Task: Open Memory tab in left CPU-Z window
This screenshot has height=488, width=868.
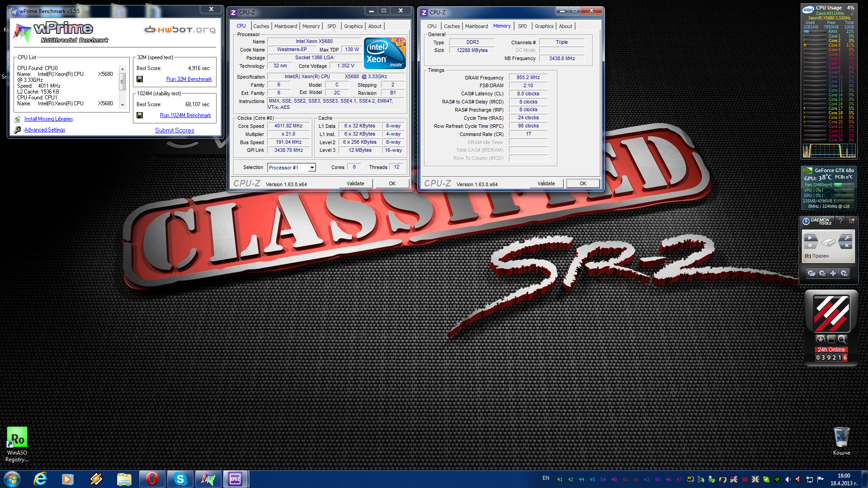Action: click(311, 26)
